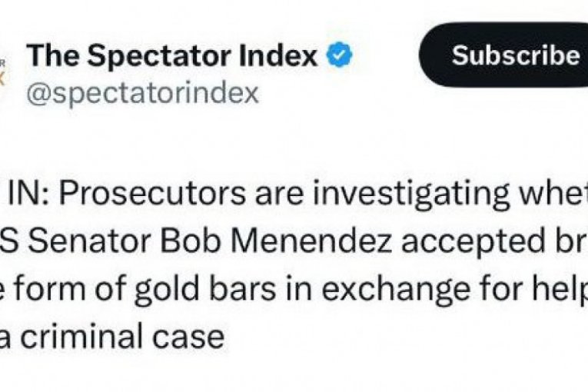Click the Subscribe button
This screenshot has width=588, height=392.
514,55
